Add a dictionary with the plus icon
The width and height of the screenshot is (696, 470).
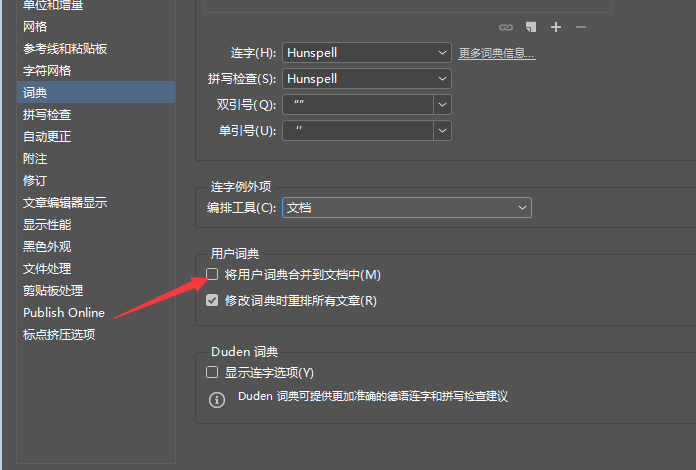coord(556,27)
